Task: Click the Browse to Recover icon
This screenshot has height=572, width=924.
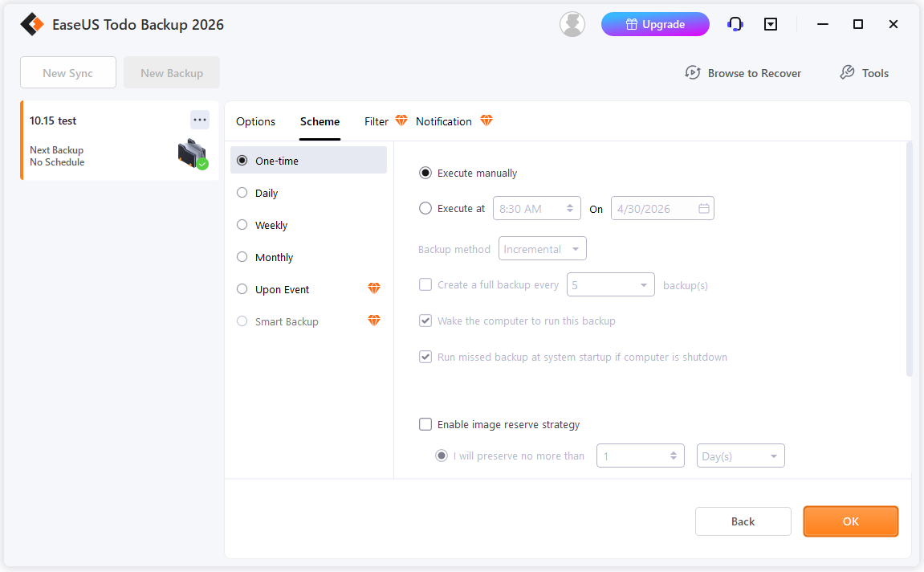Action: [693, 72]
